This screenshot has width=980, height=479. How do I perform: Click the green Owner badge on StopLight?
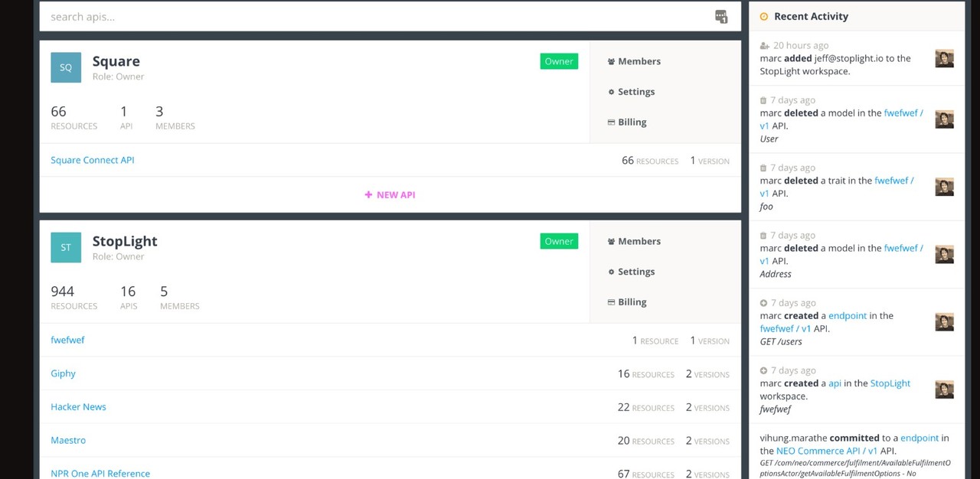(559, 241)
